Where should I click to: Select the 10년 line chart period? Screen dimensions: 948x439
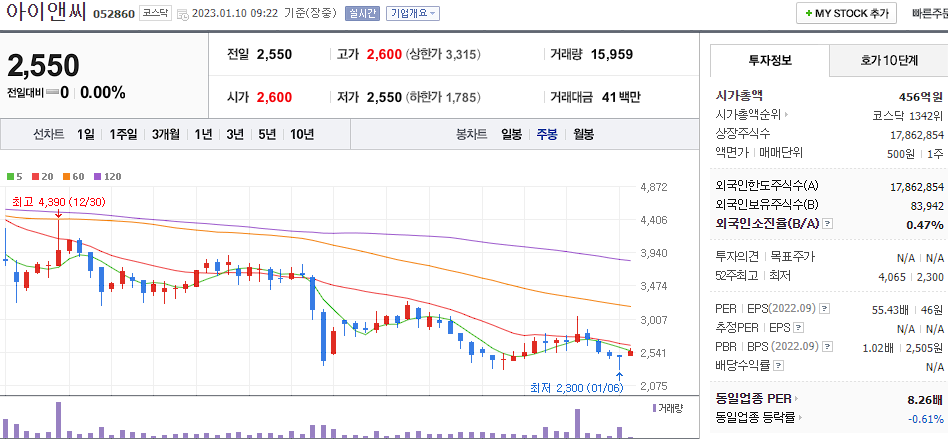[x=302, y=134]
